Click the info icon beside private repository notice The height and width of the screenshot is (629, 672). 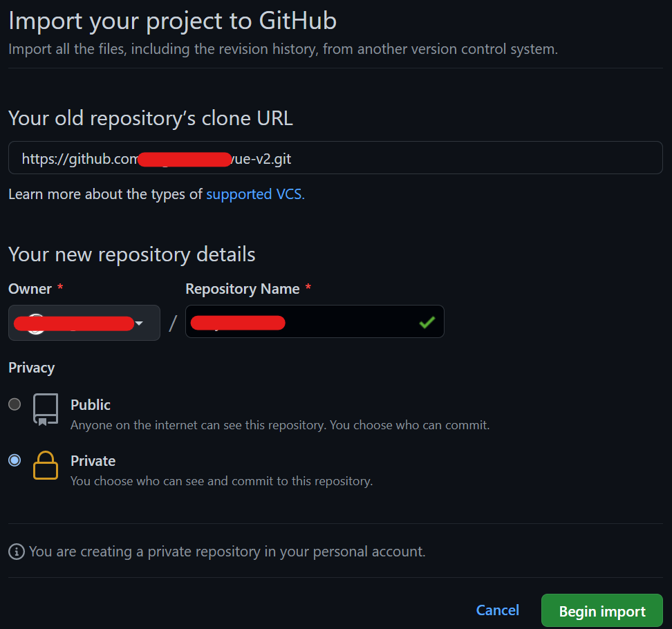[x=17, y=552]
